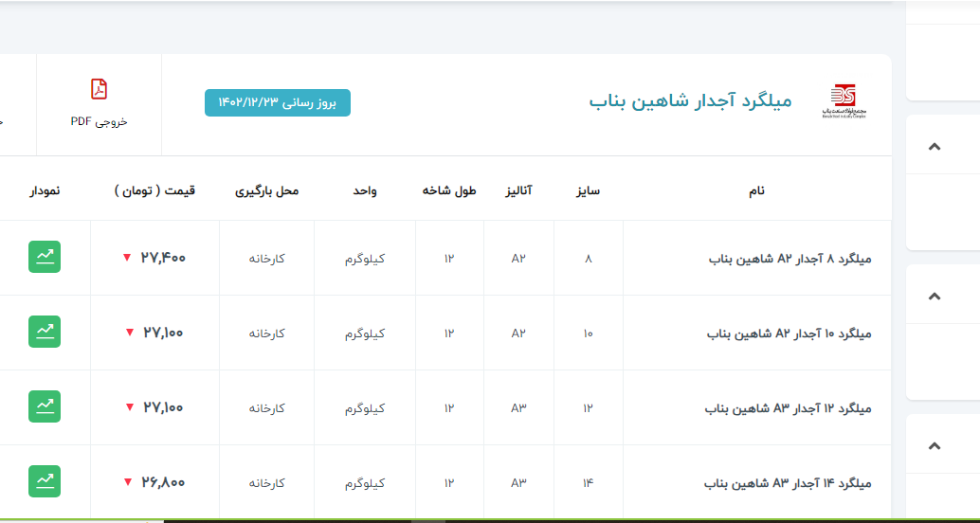
Task: Click the نام column header
Action: point(756,190)
